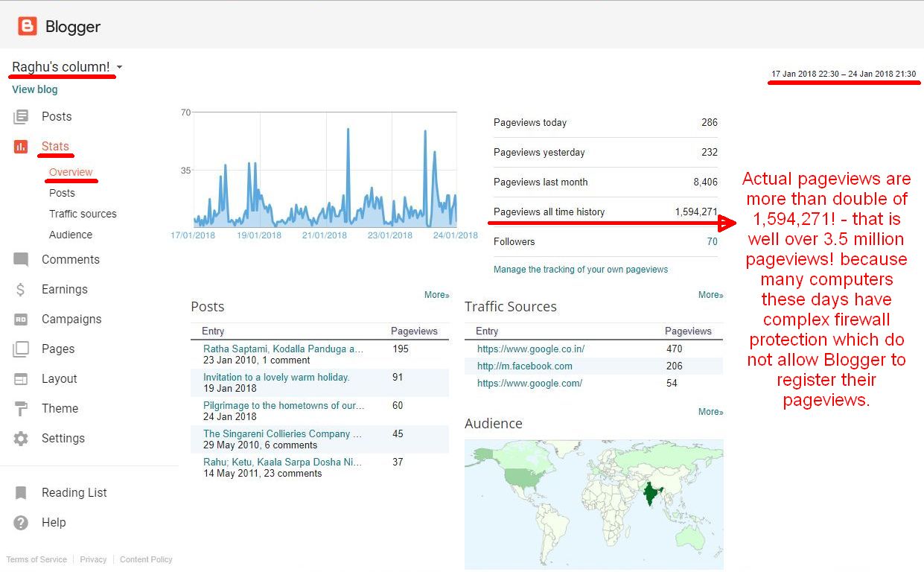Click the Settings gear icon
Viewport: 924px width, 572px height.
(x=21, y=439)
